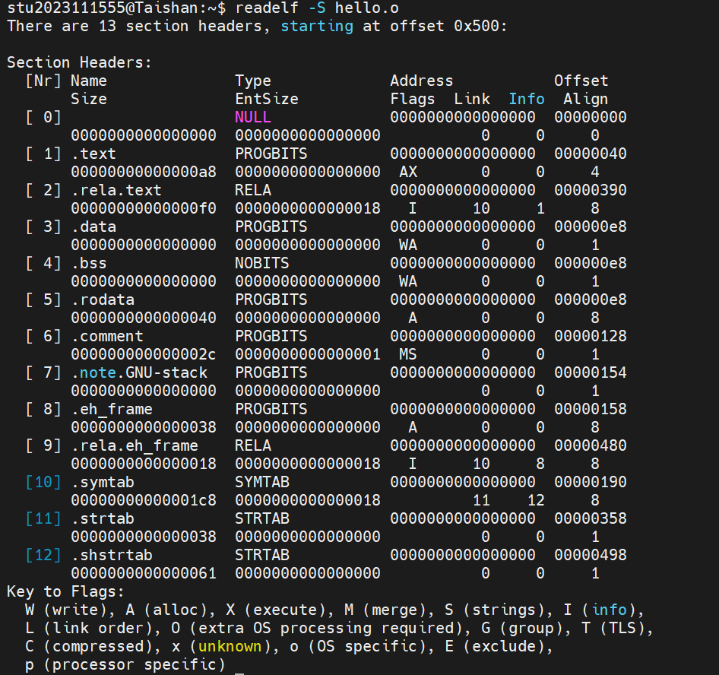Click the 'Section Headers:' heading
This screenshot has height=675, width=719.
point(79,62)
